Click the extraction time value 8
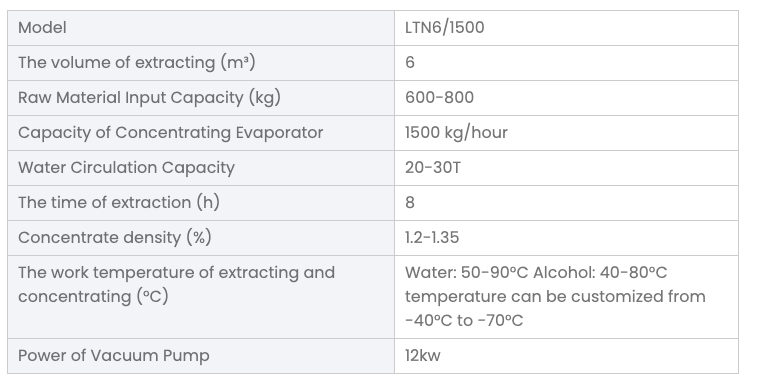This screenshot has height=382, width=763. tap(410, 203)
